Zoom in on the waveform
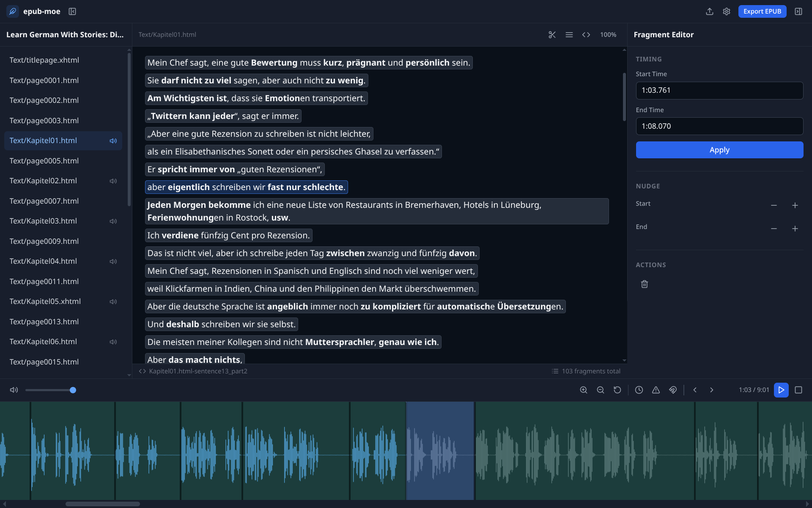The image size is (812, 508). click(584, 390)
